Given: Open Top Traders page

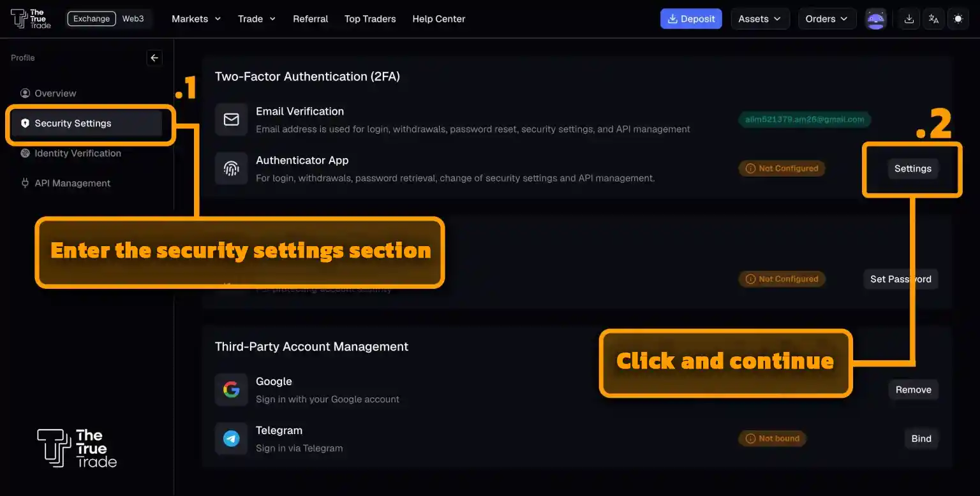Looking at the screenshot, I should point(370,19).
